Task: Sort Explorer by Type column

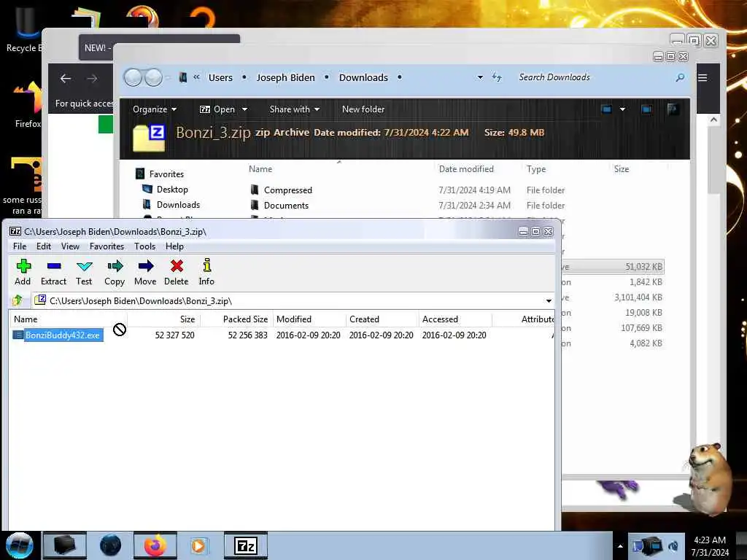Action: point(536,168)
